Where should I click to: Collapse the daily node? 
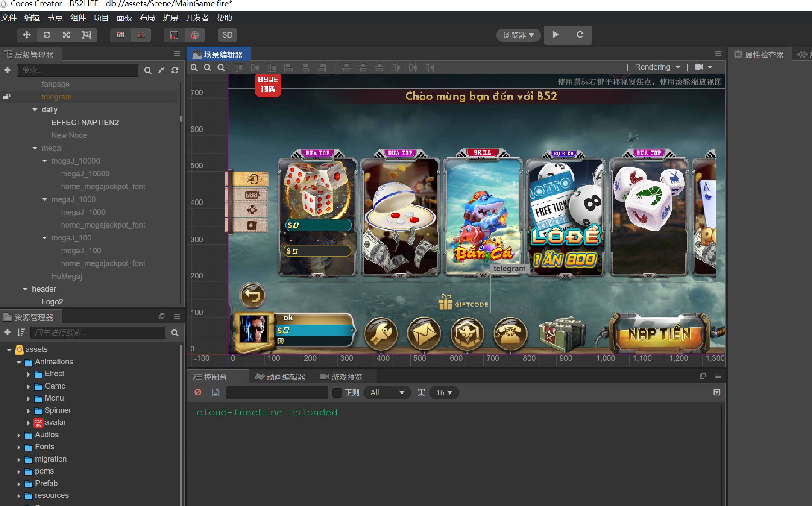(35, 110)
